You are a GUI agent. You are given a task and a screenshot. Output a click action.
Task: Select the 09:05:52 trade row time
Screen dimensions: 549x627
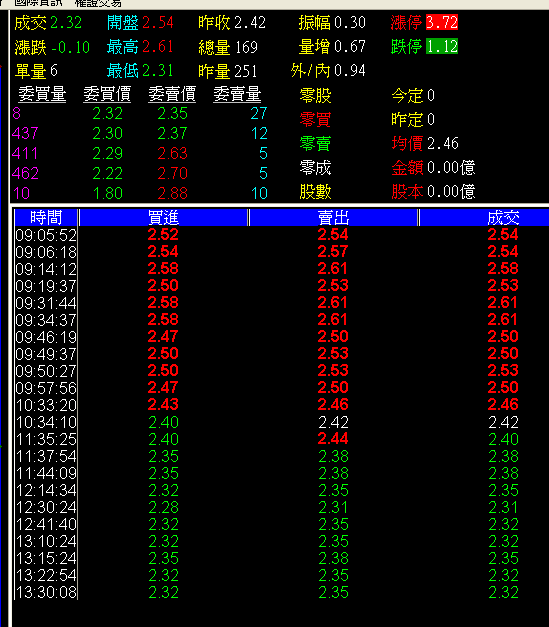[46, 235]
